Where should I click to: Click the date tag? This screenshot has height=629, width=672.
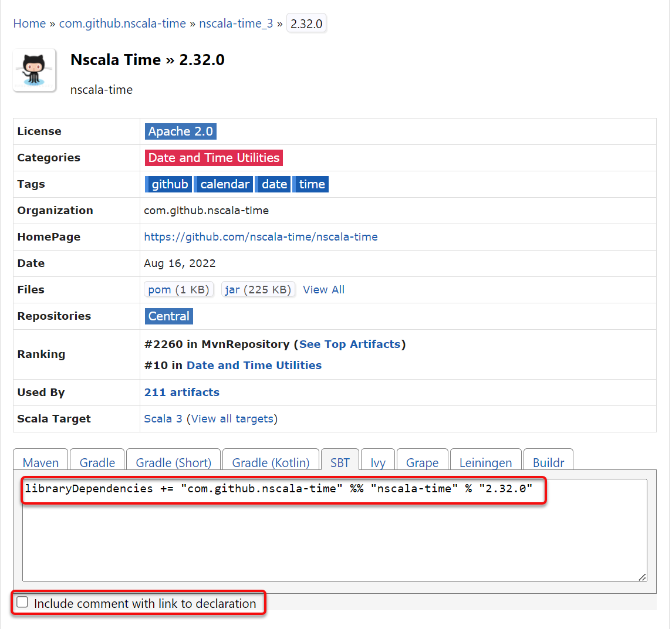coord(273,184)
